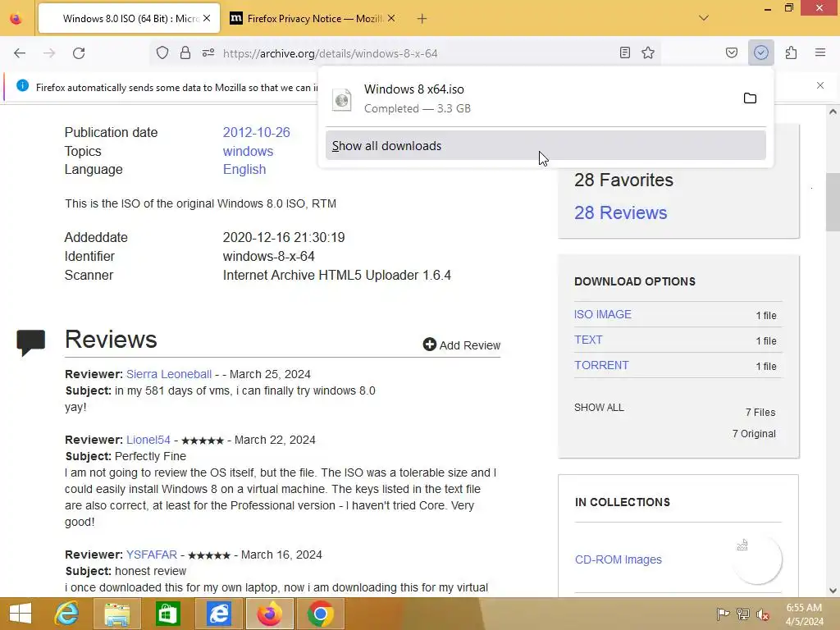840x630 pixels.
Task: Toggle reader view icon
Action: click(624, 52)
